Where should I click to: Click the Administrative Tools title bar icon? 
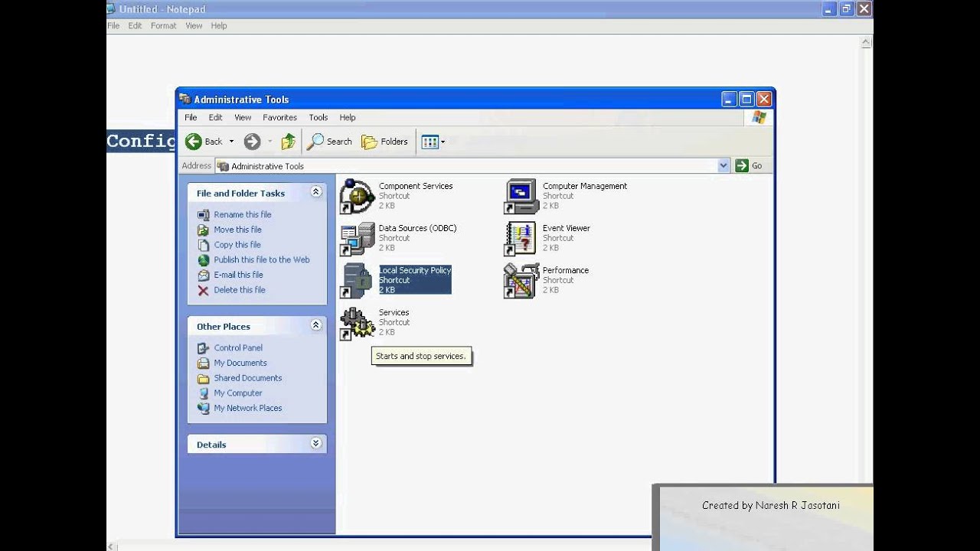[x=185, y=99]
